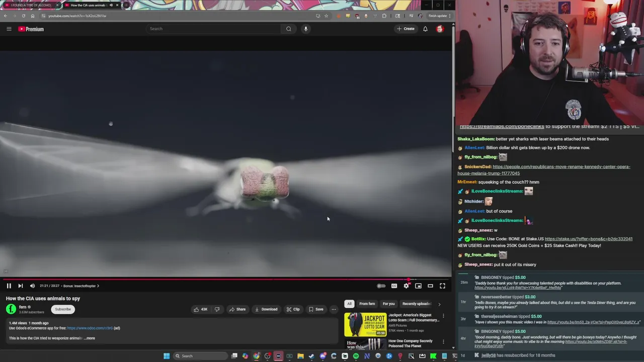The height and width of the screenshot is (362, 644).
Task: Open the account avatar menu
Action: click(440, 29)
